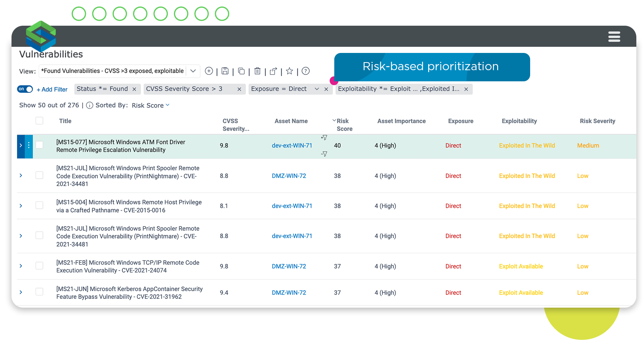
Task: Export the view with share icon
Action: (x=273, y=71)
